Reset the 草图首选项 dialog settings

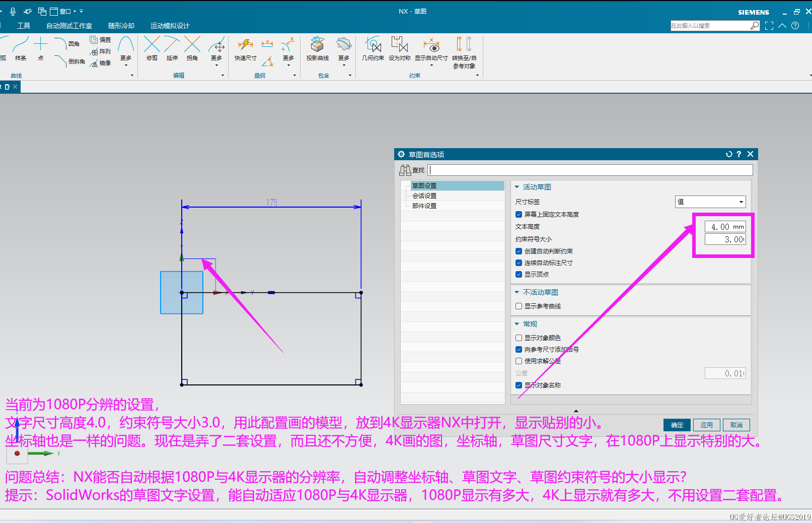click(x=729, y=154)
